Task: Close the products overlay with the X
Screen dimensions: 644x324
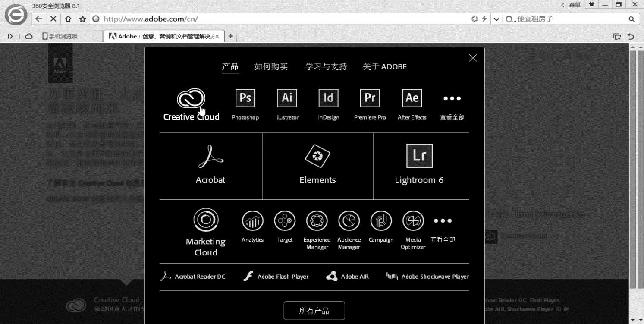Action: (473, 58)
